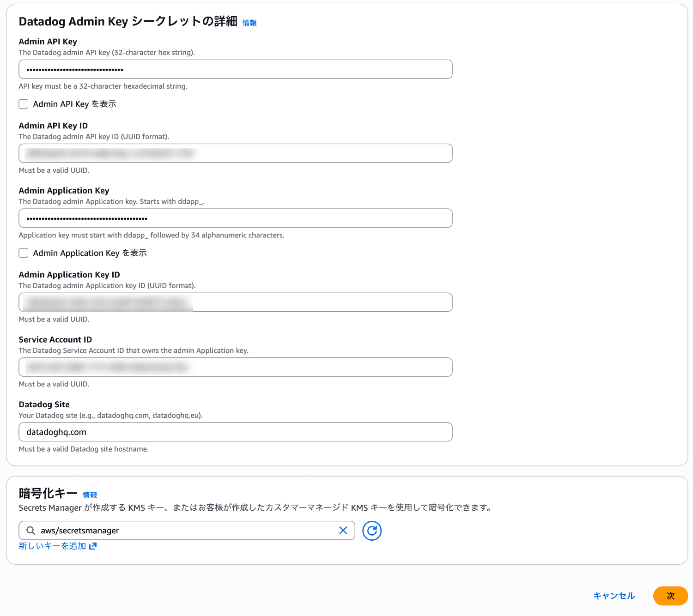Open the 情報 link next to Datadog Admin Key heading
Screen dimensions: 693x616
point(249,23)
